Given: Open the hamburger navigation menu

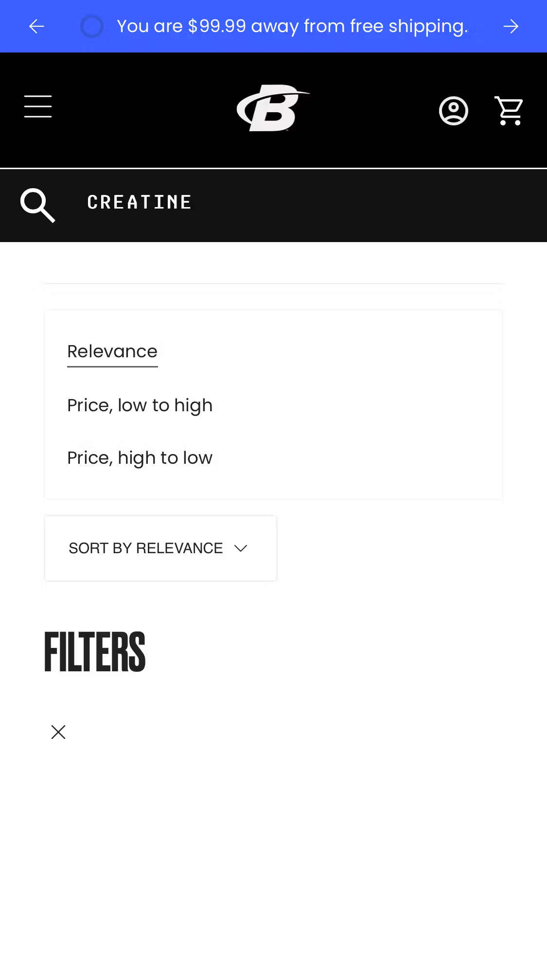Looking at the screenshot, I should click(x=37, y=107).
